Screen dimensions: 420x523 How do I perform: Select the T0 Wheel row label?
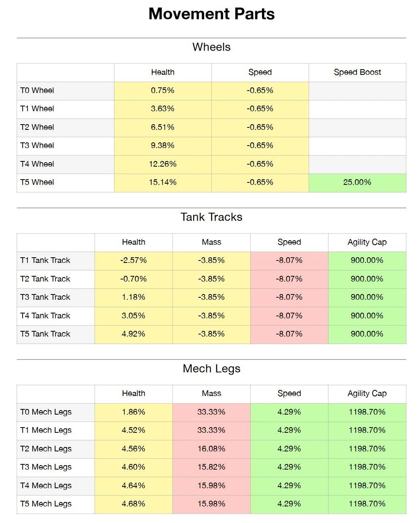pyautogui.click(x=37, y=91)
